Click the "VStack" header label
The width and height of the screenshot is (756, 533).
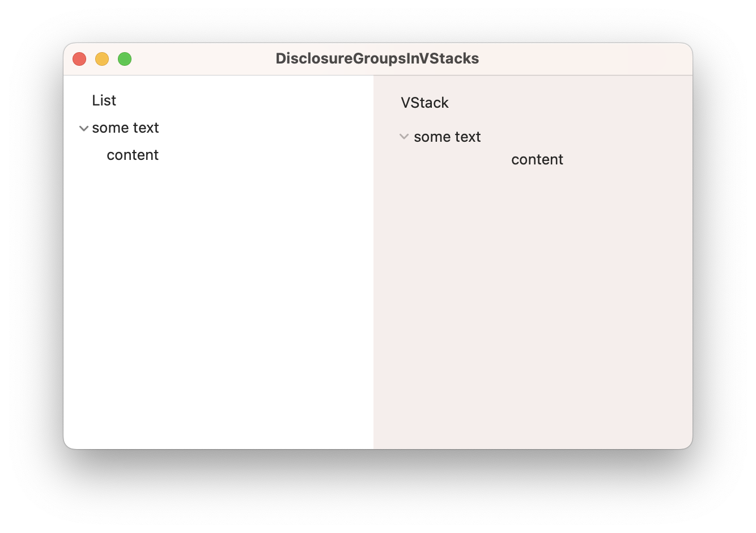(424, 103)
